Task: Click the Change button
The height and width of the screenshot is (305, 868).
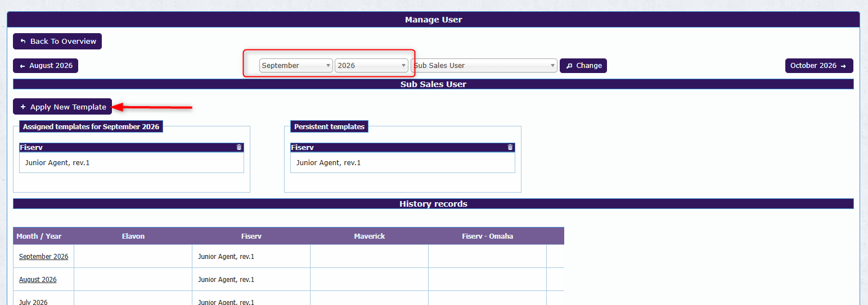Action: 583,66
